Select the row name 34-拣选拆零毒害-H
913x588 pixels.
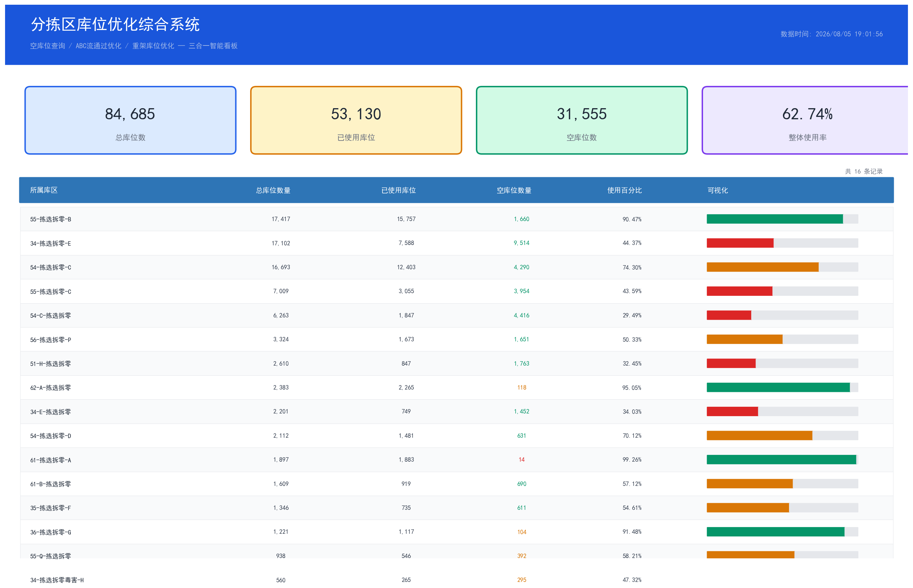57,580
